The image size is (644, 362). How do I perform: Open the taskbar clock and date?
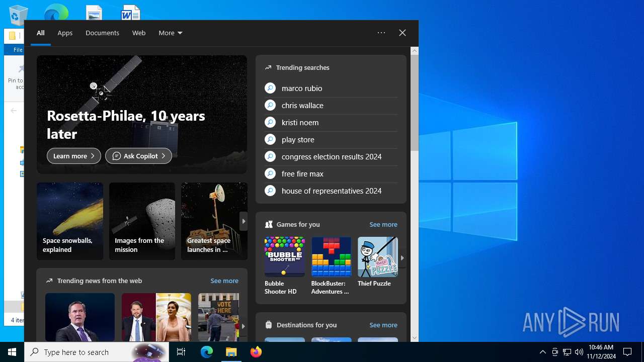(x=601, y=352)
